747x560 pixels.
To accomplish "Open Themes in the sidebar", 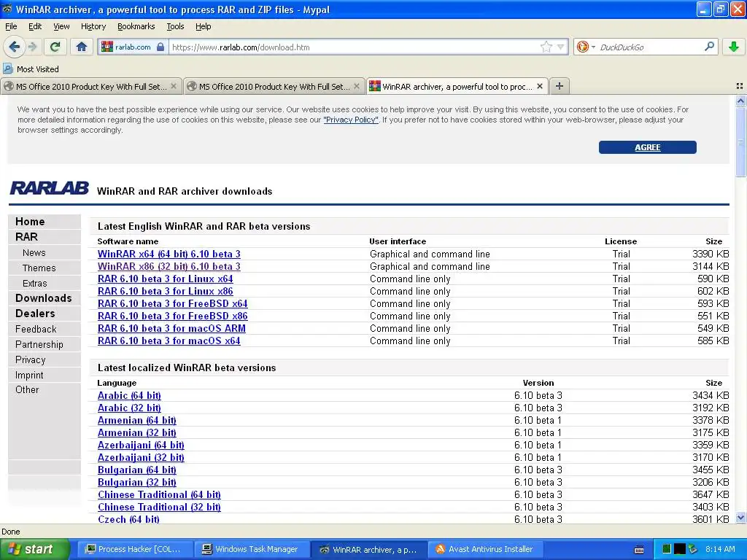I will click(39, 268).
